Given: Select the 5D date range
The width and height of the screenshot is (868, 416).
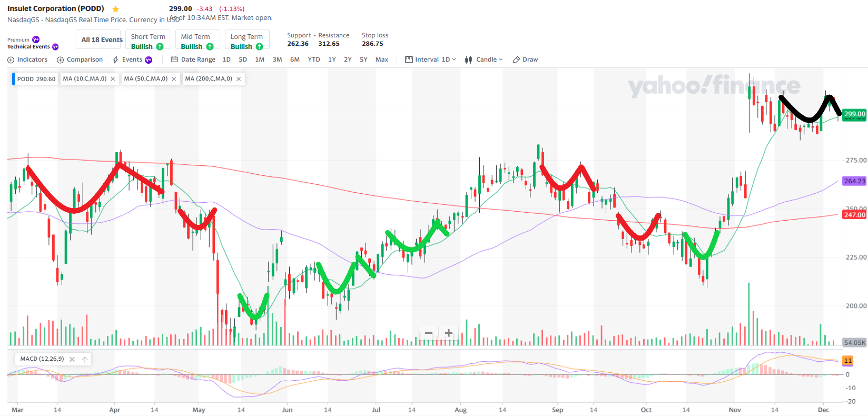Looking at the screenshot, I should 243,60.
